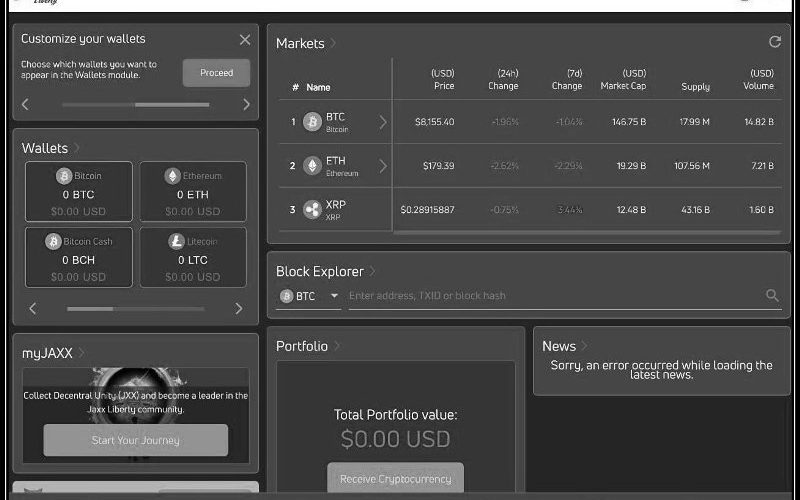Open the Markets module via its chevron

click(x=333, y=43)
